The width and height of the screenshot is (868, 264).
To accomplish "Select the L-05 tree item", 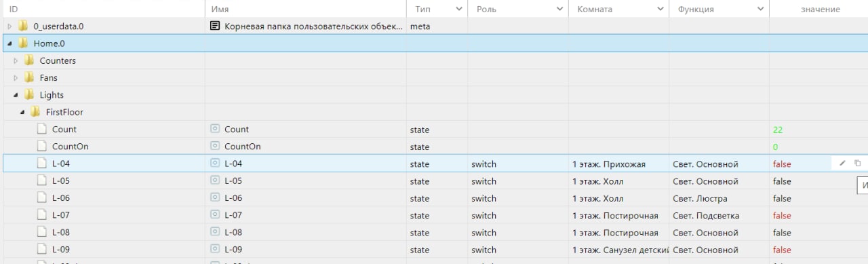I will (61, 181).
